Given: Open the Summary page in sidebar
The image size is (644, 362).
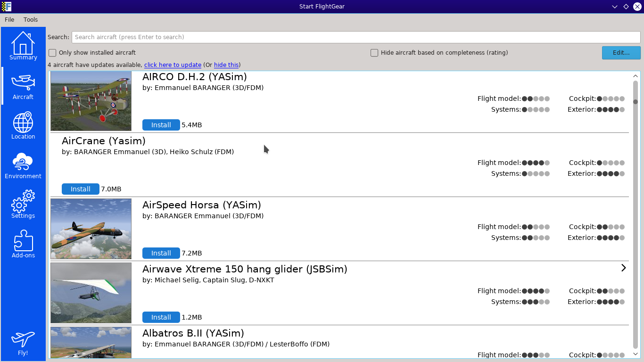Looking at the screenshot, I should tap(23, 46).
